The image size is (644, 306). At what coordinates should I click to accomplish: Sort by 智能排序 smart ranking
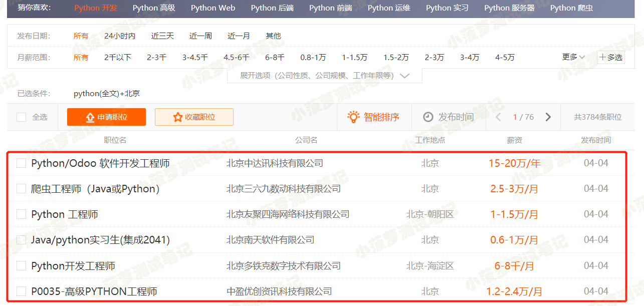pyautogui.click(x=374, y=117)
